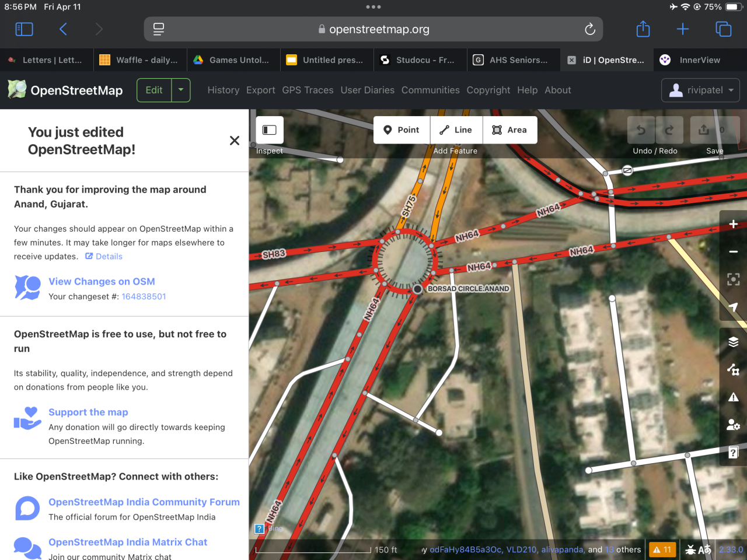Switch to the Letters browser tab
Image resolution: width=747 pixels, height=560 pixels.
coord(47,60)
